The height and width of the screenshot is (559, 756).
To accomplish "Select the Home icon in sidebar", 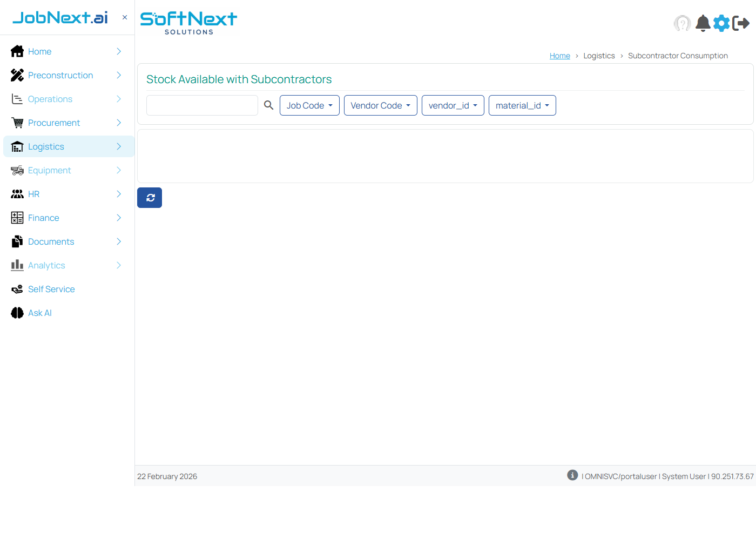I will pos(17,51).
